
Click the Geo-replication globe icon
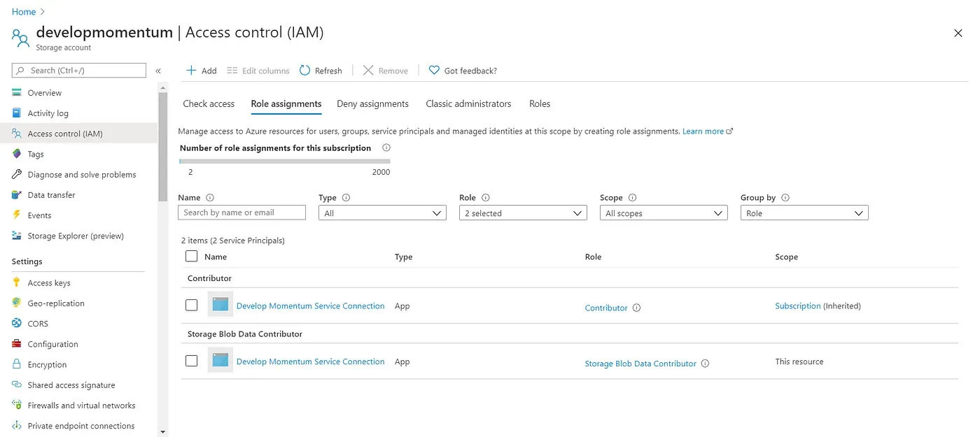[17, 303]
